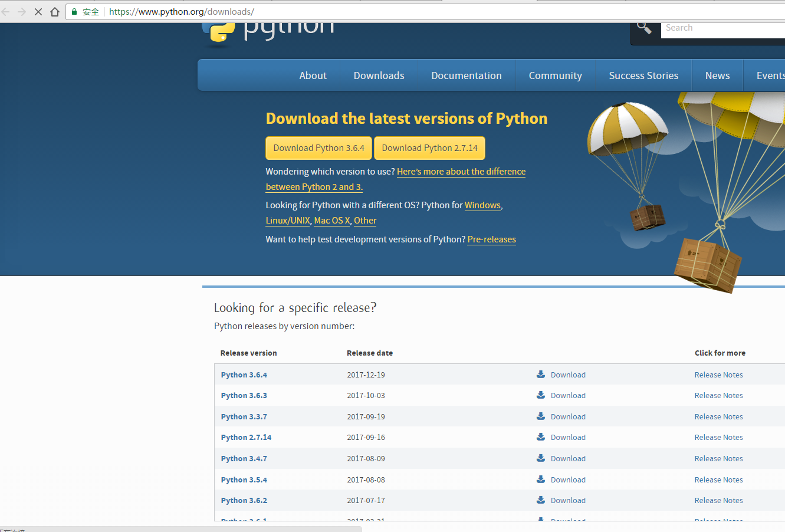Image resolution: width=785 pixels, height=532 pixels.
Task: Open the Linux/UNIX downloads link
Action: tap(288, 221)
